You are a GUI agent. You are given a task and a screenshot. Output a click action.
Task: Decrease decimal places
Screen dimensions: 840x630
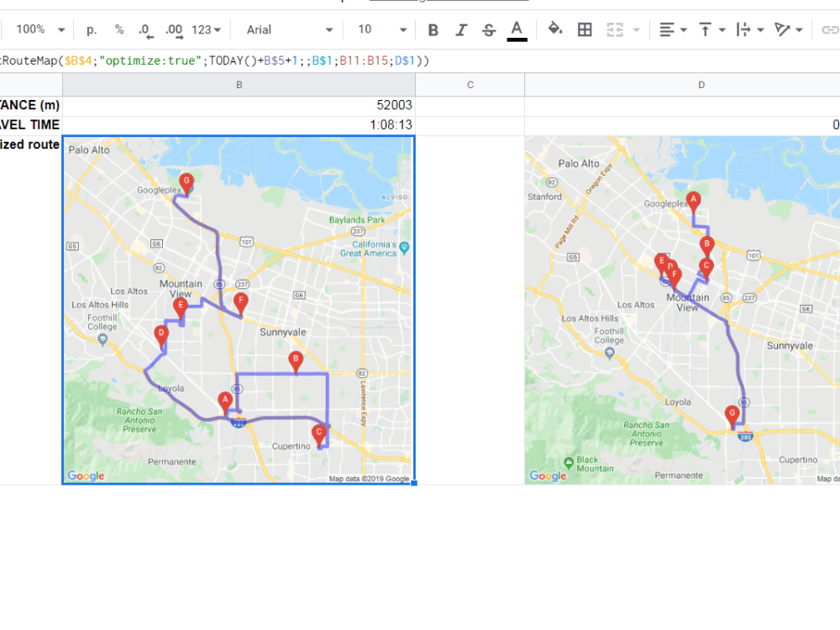click(143, 29)
